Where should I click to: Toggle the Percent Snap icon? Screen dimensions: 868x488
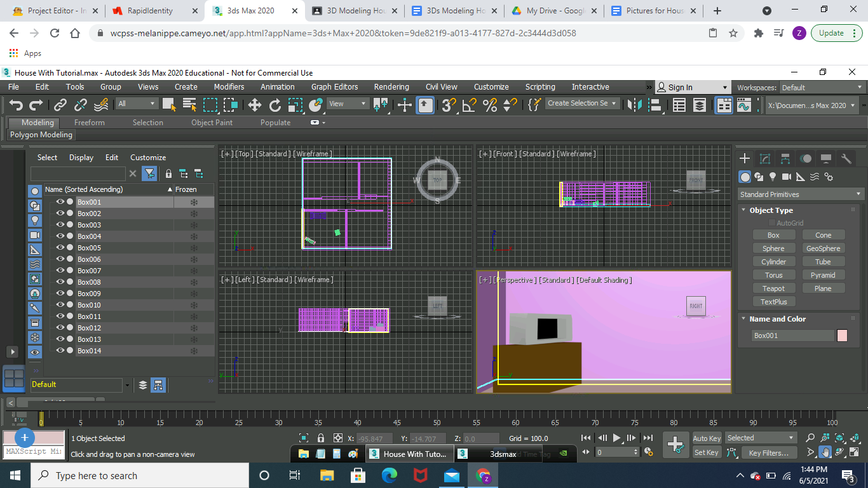pos(489,105)
